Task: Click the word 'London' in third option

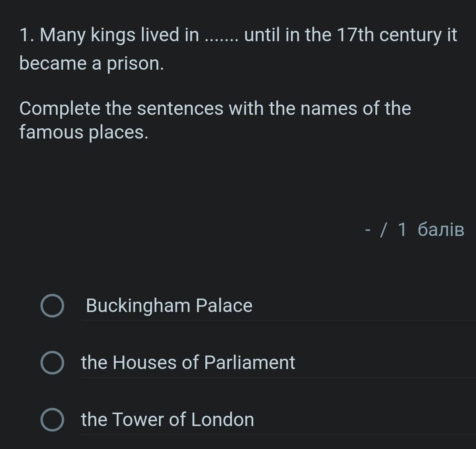Action: point(223,419)
